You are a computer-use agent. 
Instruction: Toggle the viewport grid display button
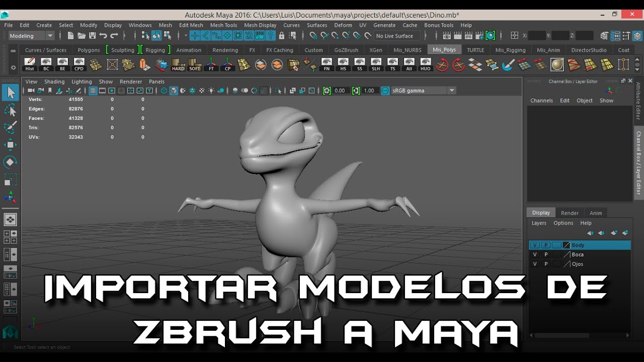pyautogui.click(x=93, y=90)
